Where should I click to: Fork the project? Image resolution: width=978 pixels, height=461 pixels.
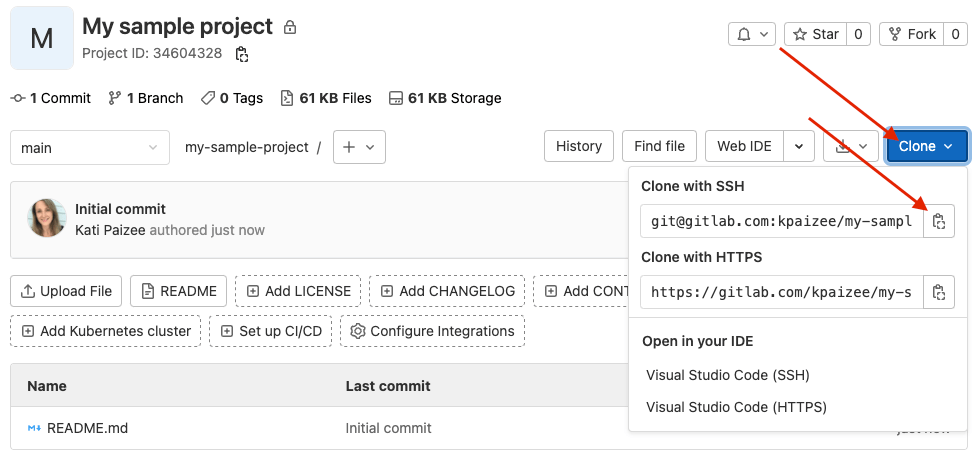pyautogui.click(x=911, y=34)
